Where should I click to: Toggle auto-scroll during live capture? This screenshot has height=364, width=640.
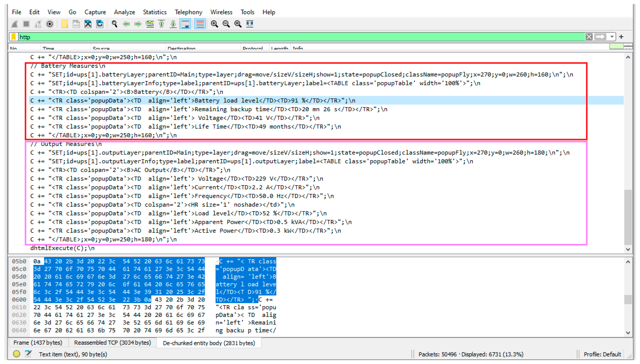[185, 24]
